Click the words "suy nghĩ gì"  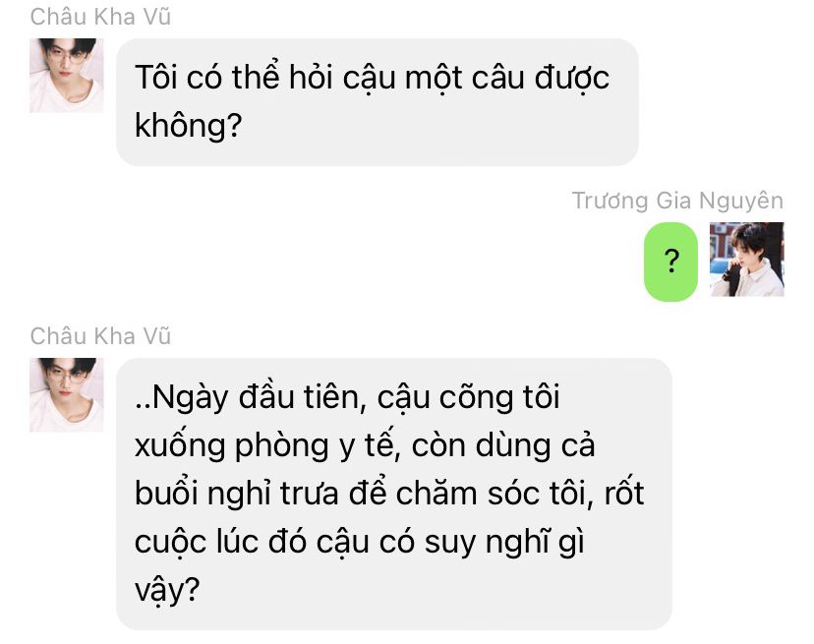(x=504, y=543)
